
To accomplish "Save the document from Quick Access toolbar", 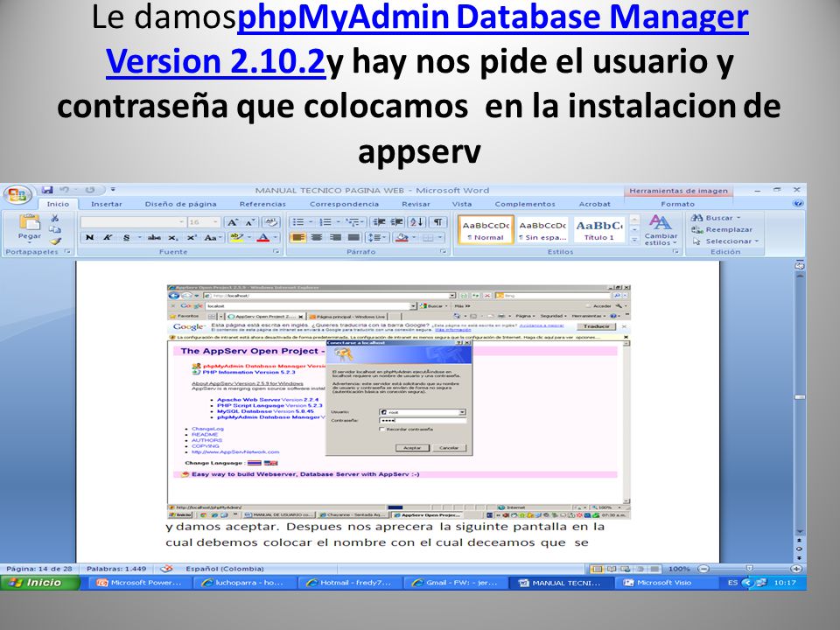I will pyautogui.click(x=47, y=190).
